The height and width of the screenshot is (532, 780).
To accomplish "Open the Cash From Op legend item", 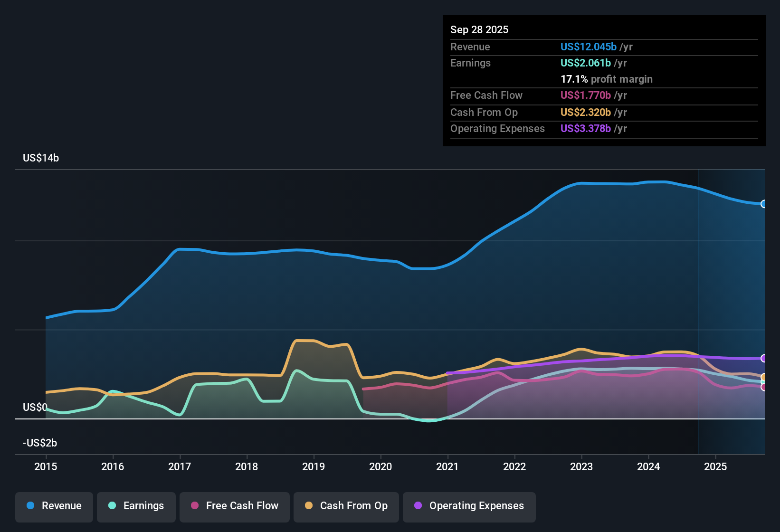I will coord(346,506).
